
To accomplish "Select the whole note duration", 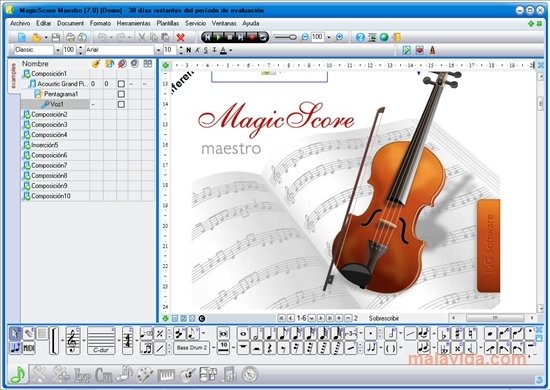I will 243,334.
